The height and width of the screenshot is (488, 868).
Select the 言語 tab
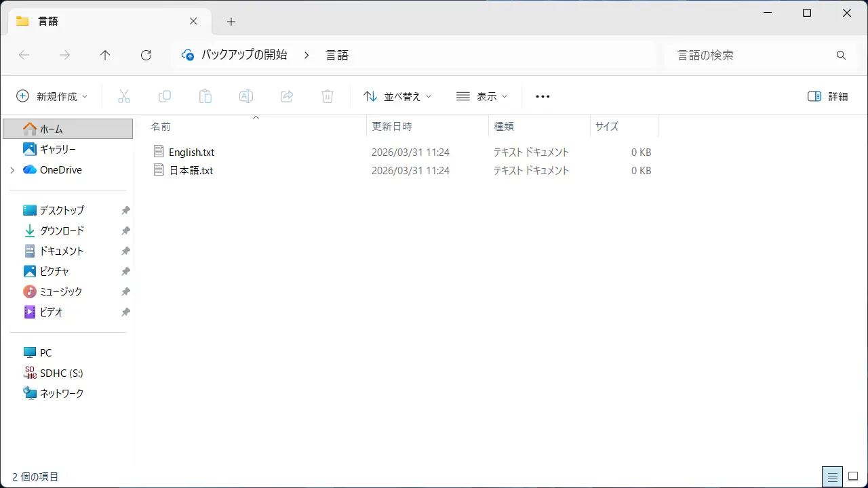(102, 21)
